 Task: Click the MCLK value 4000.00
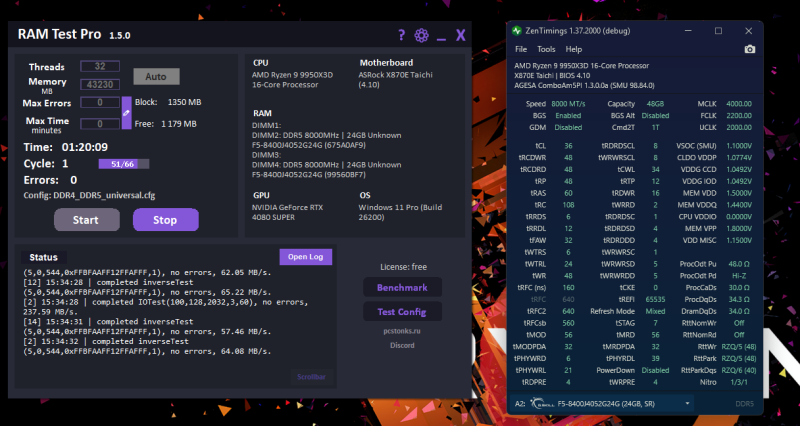(739, 104)
